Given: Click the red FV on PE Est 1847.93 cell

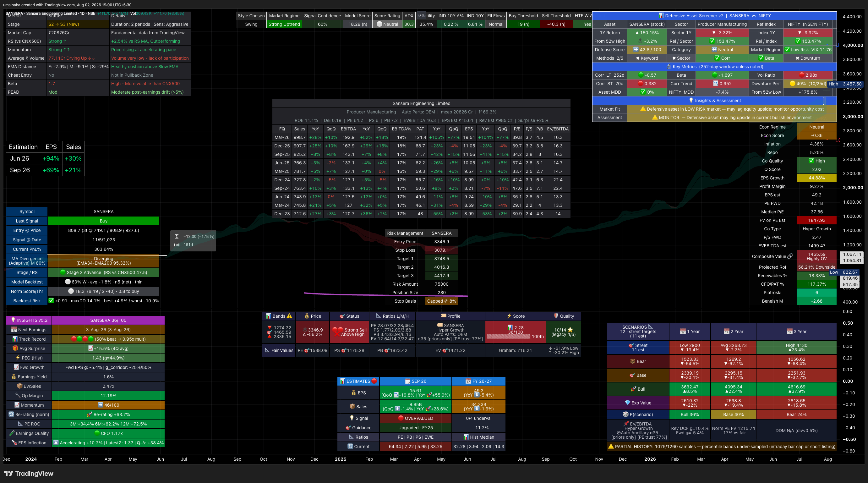Looking at the screenshot, I should 816,220.
